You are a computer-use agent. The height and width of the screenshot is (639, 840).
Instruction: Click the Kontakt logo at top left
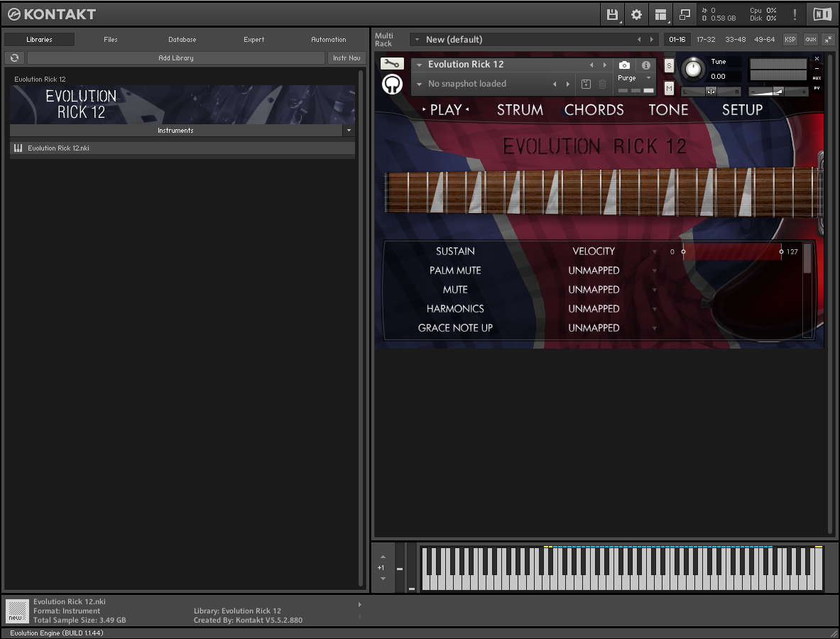click(52, 14)
